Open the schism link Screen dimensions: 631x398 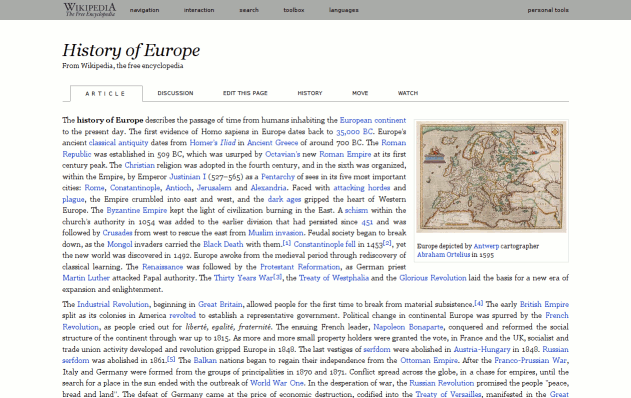[356, 210]
